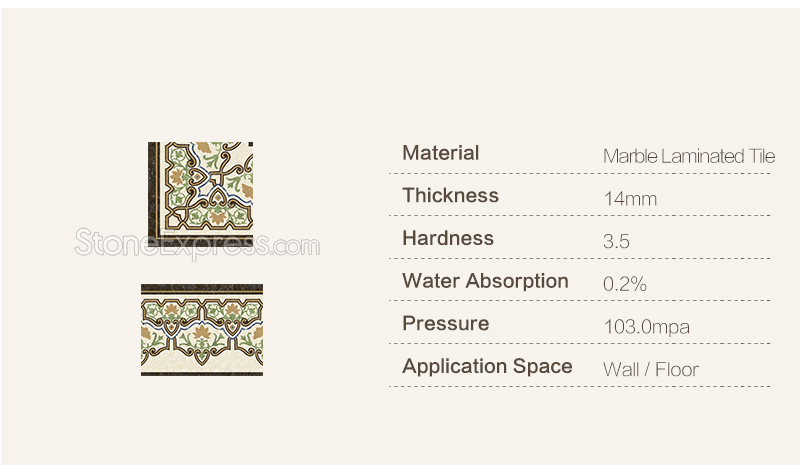This screenshot has width=800, height=476.
Task: Click the StoneExpress.com watermark text
Action: [x=197, y=243]
